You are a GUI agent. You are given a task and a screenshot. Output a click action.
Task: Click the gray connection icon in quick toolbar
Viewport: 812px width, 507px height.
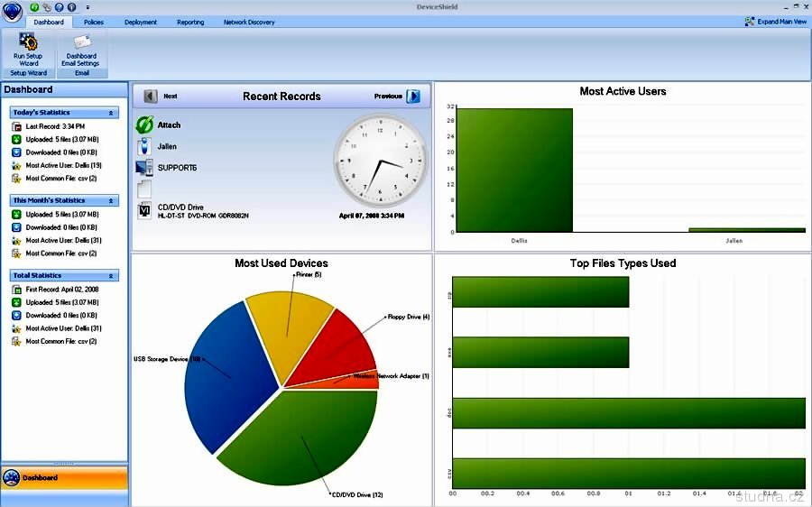click(47, 7)
